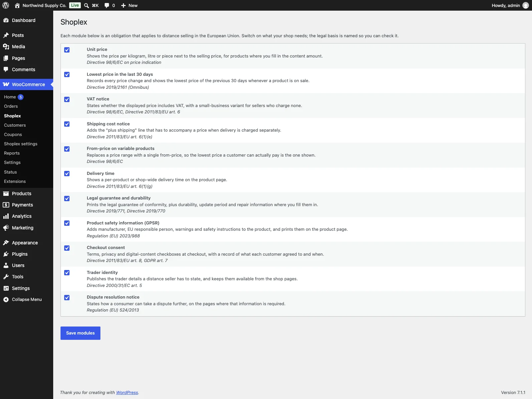Screen dimensions: 532x399
Task: Toggle Product safety information (GPSR) checkbox
Action: (67, 223)
